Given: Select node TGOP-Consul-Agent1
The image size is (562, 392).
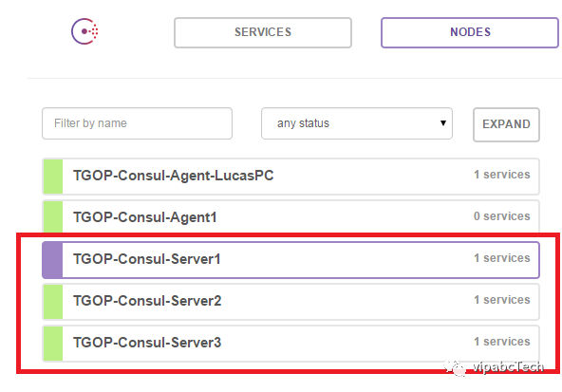Looking at the screenshot, I should coord(290,216).
